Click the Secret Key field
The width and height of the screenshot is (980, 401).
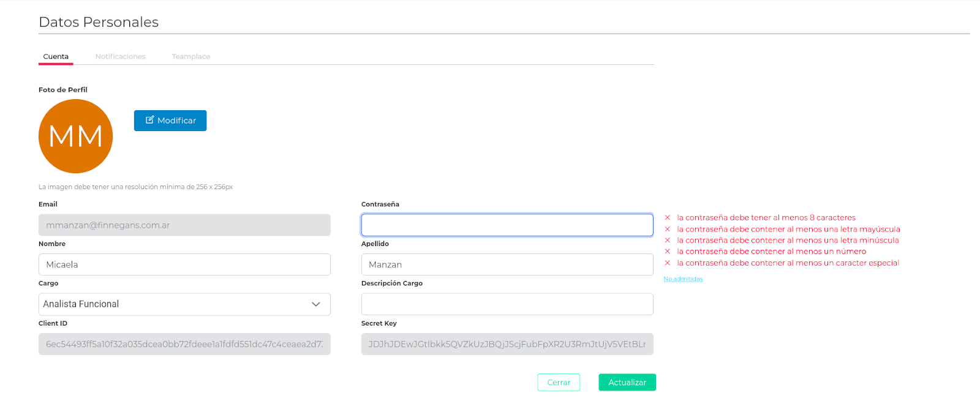tap(507, 344)
